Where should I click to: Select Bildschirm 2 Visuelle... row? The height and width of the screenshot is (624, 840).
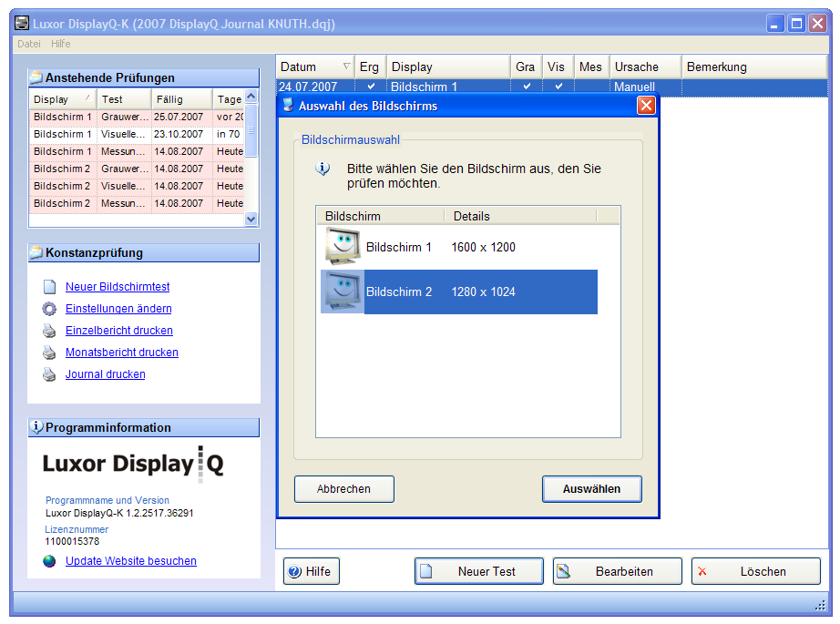[137, 186]
